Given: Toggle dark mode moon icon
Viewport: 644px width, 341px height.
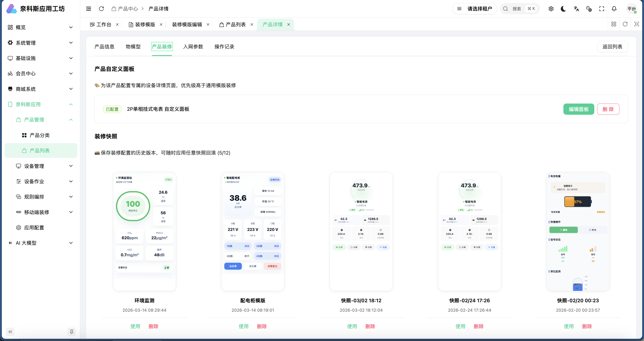Looking at the screenshot, I should pyautogui.click(x=563, y=9).
